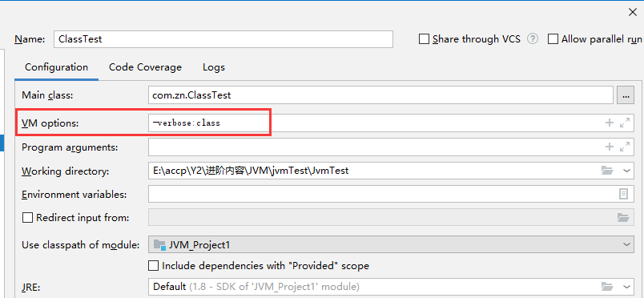The width and height of the screenshot is (644, 298).
Task: Click the Main class browse ellipsis button
Action: (626, 95)
